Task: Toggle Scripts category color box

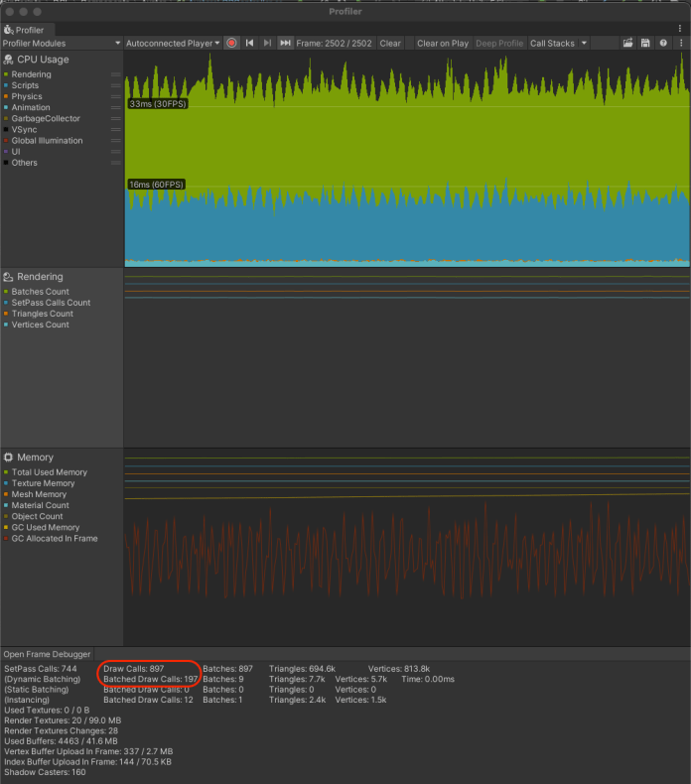Action: coord(7,85)
